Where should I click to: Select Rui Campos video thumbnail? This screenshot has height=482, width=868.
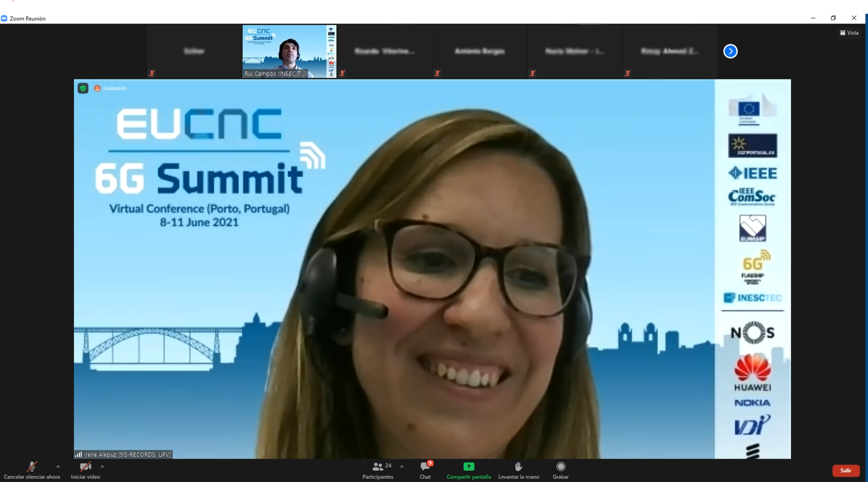289,51
